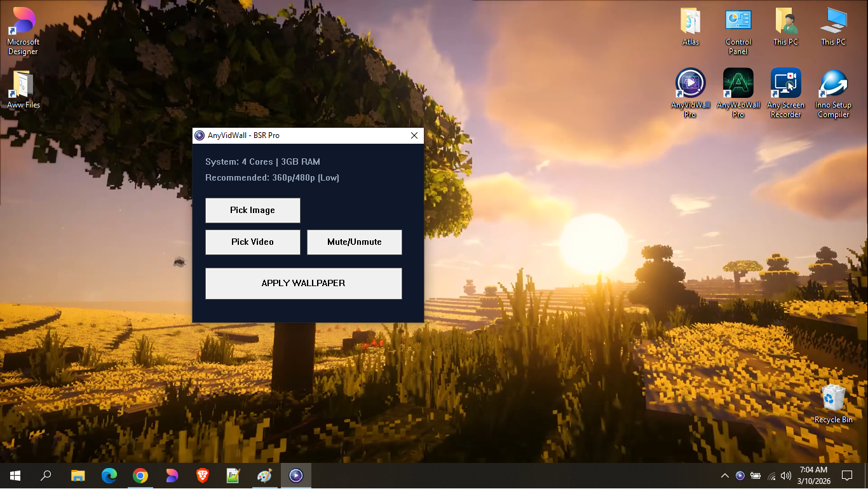Click the AnyVidWall icon in system tray
Viewport: 868px width, 489px height.
click(740, 475)
